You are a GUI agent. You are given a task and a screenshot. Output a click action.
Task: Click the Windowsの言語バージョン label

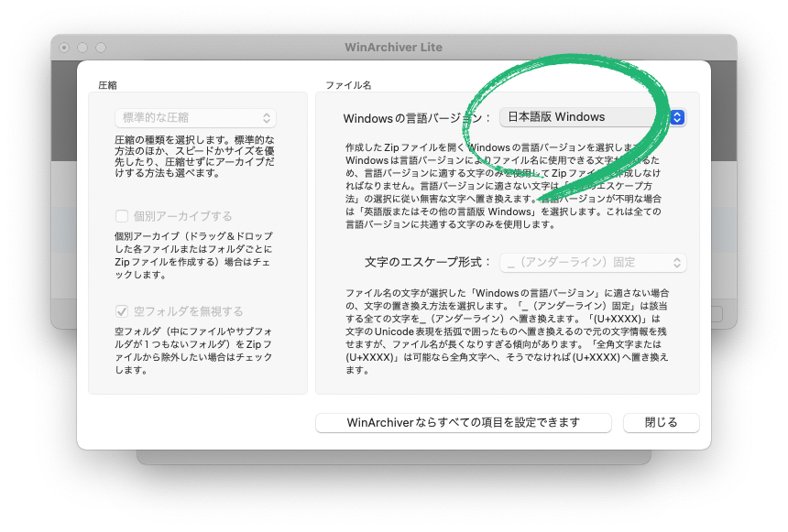tap(417, 118)
